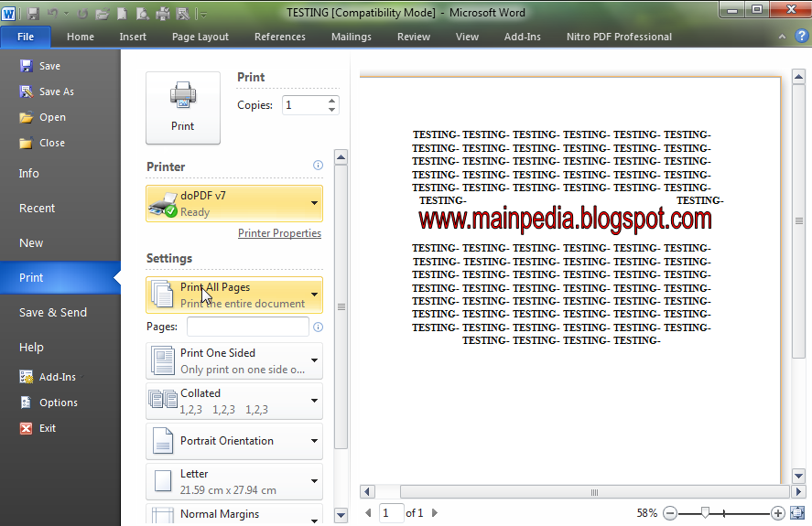Switch to the View tab
The width and height of the screenshot is (812, 526).
pos(467,37)
